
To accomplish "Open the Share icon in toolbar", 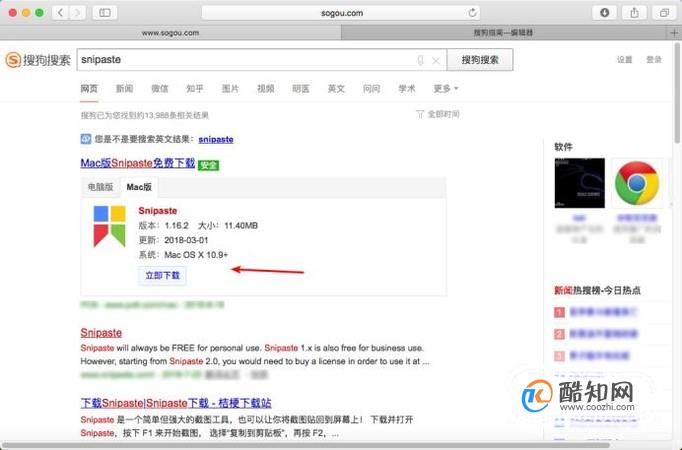I will click(x=635, y=13).
